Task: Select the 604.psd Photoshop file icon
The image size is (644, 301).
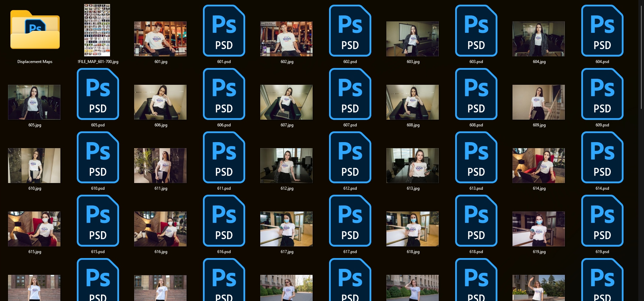Action: [602, 31]
